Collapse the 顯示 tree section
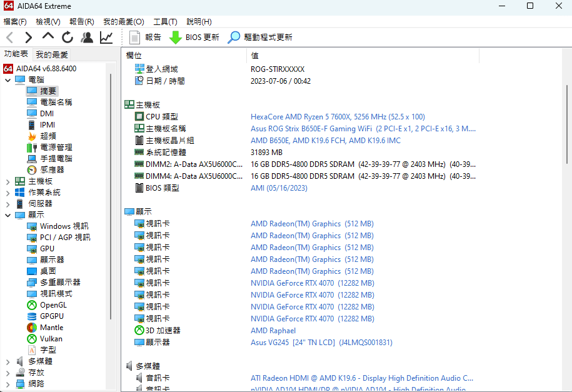 click(x=8, y=214)
